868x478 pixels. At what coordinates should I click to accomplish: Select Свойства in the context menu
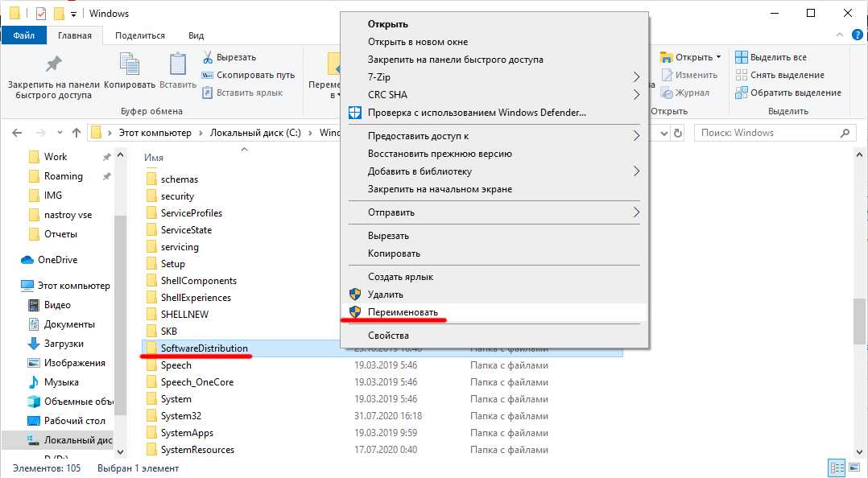click(388, 336)
